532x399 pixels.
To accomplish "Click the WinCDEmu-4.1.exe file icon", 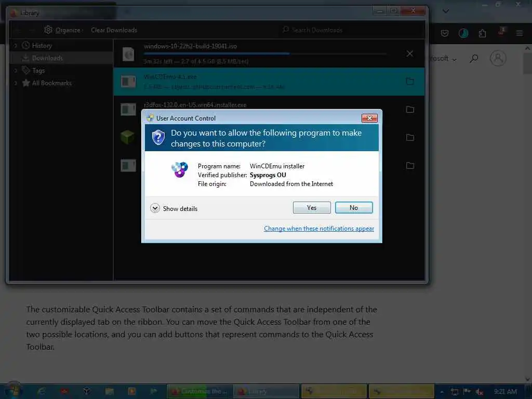I will point(128,82).
